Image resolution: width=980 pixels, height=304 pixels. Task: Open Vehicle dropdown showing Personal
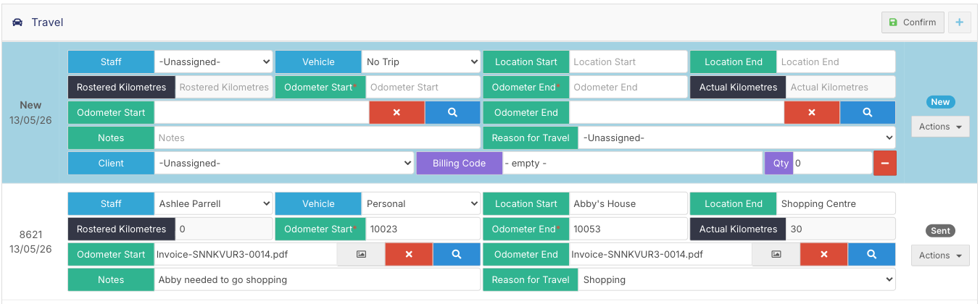pos(421,204)
